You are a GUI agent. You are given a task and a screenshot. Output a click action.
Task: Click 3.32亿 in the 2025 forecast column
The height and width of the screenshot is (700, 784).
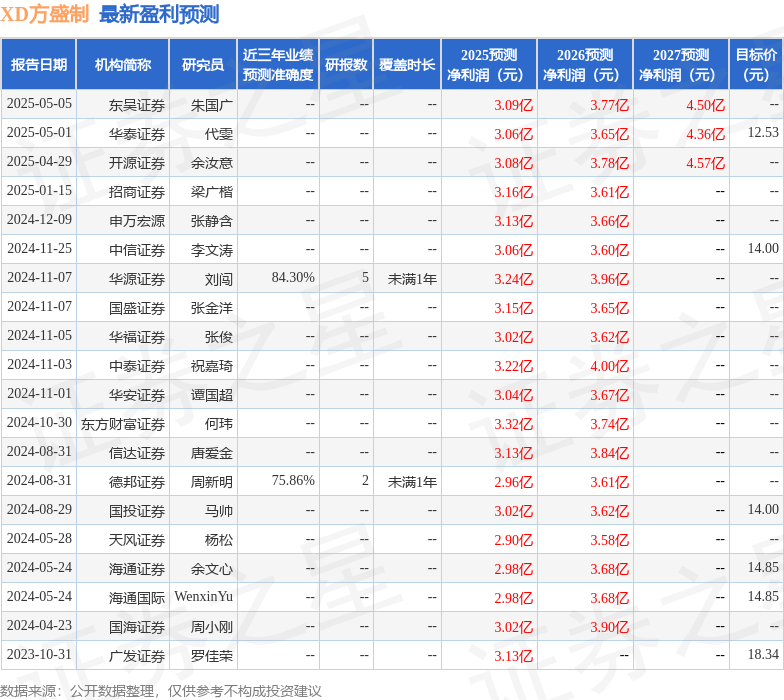[514, 424]
